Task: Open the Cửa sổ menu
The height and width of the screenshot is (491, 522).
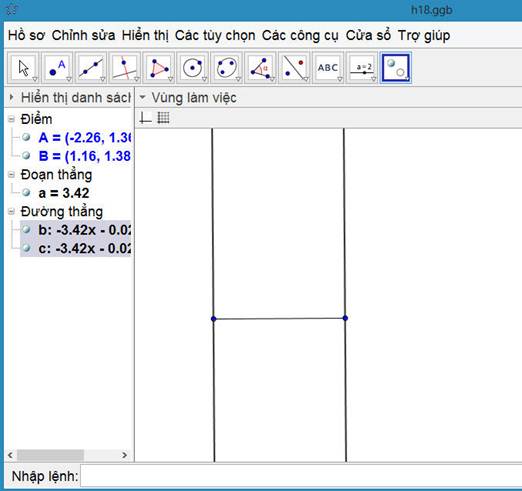Action: point(368,35)
